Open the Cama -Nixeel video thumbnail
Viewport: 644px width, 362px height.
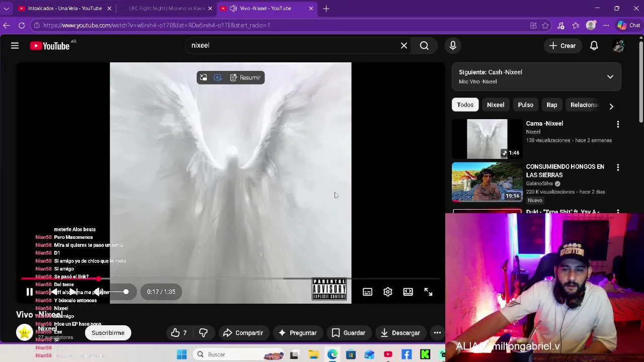[487, 139]
